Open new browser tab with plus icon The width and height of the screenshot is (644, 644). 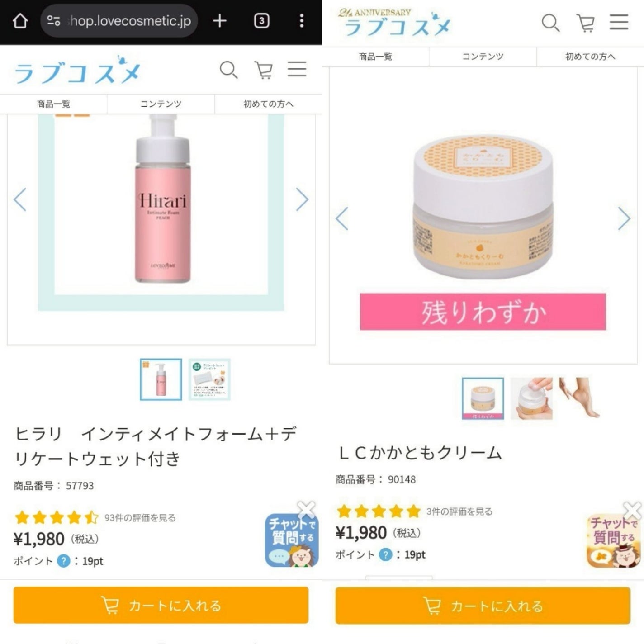coord(220,21)
